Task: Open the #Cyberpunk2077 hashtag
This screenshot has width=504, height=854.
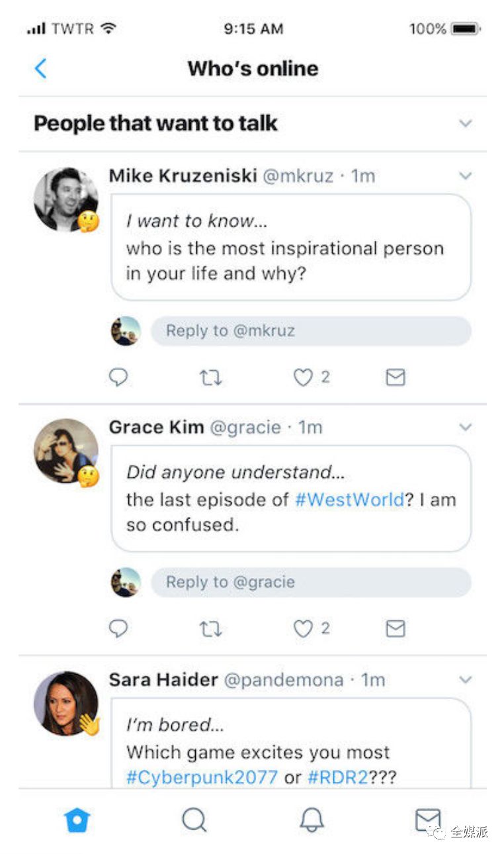Action: point(202,777)
